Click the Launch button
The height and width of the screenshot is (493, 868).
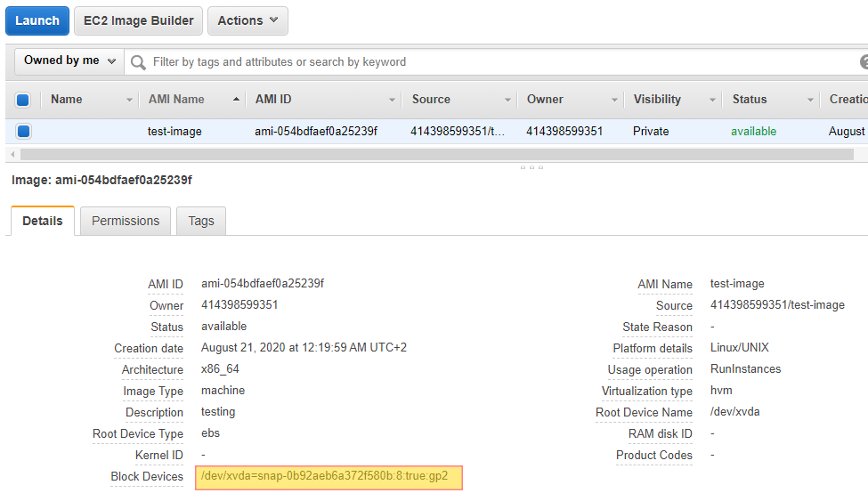click(37, 21)
